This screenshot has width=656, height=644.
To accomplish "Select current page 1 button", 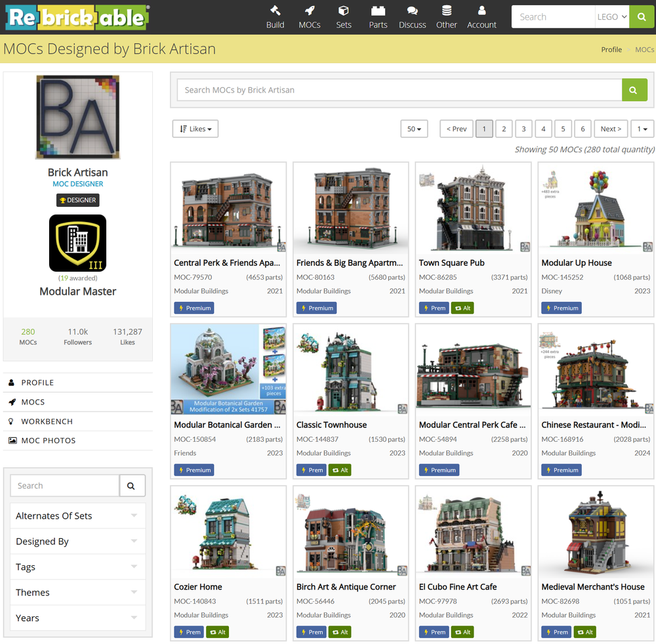I will tap(484, 129).
